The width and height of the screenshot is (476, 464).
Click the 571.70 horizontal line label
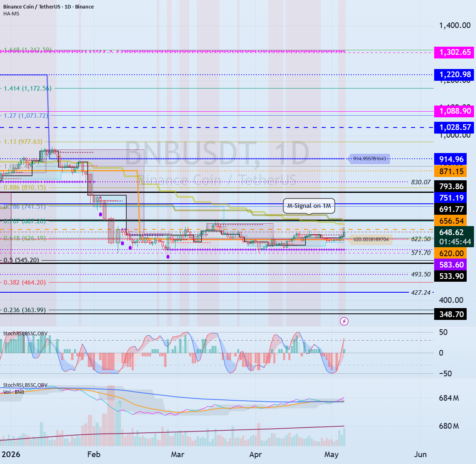421,253
